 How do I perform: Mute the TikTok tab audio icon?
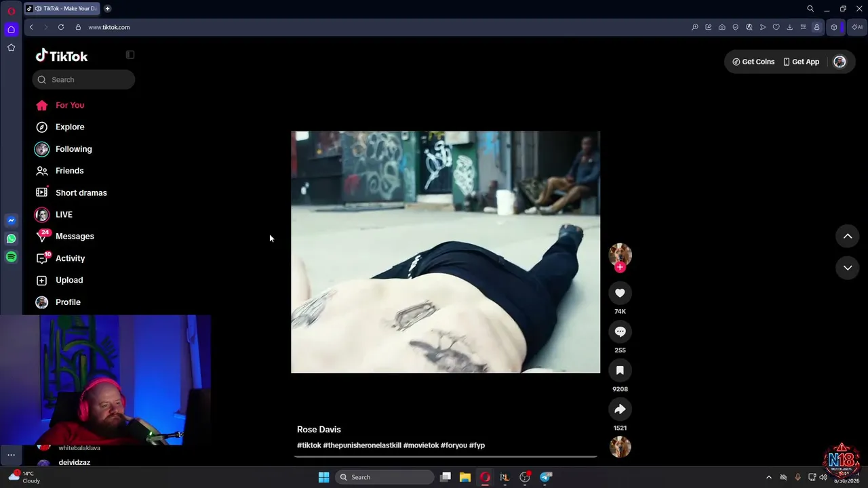(38, 9)
